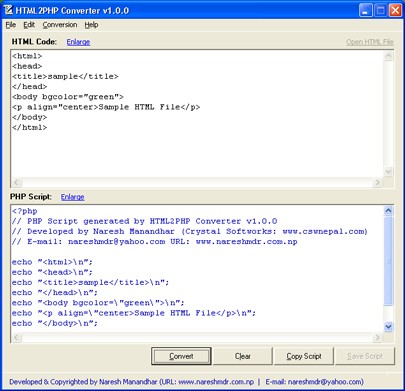This screenshot has height=391, width=405.
Task: Maximize the HTML2PHP Converter window
Action: click(x=380, y=10)
